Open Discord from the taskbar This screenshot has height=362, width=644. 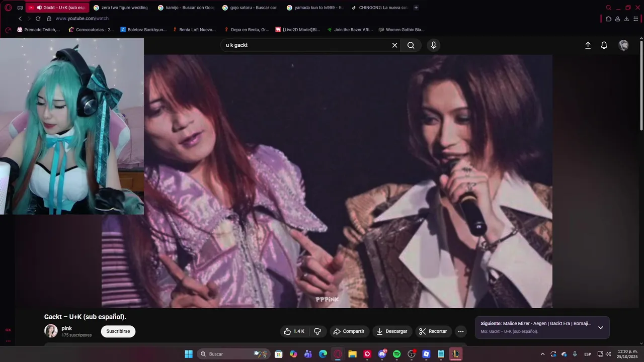click(382, 354)
